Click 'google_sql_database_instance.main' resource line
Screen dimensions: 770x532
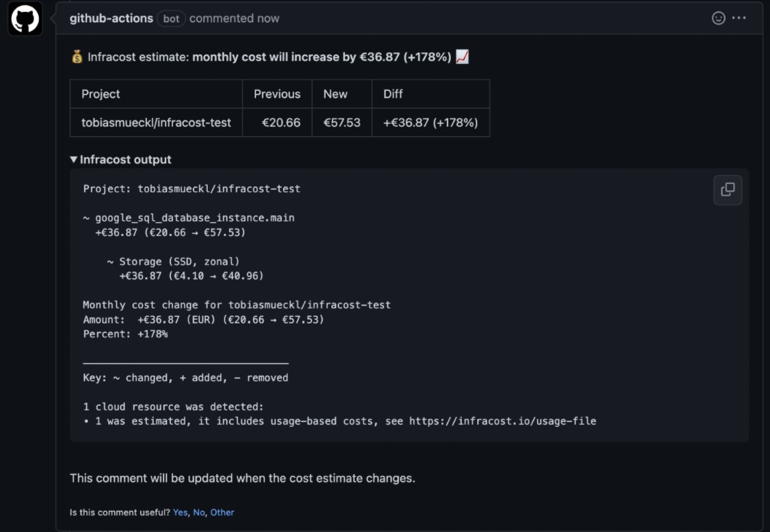point(189,218)
